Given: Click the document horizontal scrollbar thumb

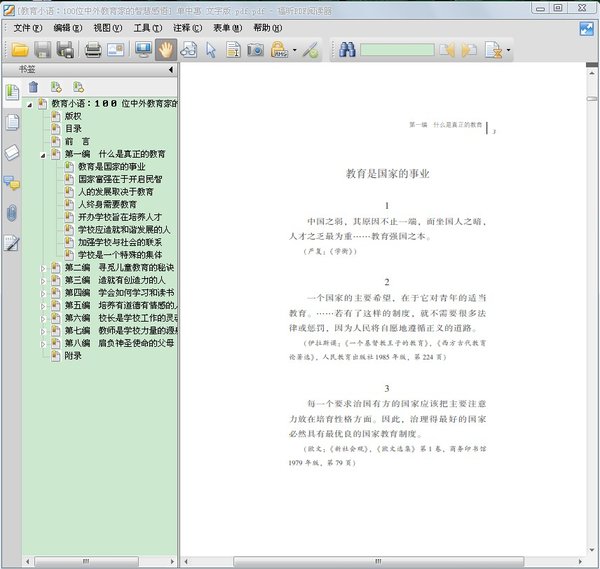Looking at the screenshot, I should tap(378, 561).
